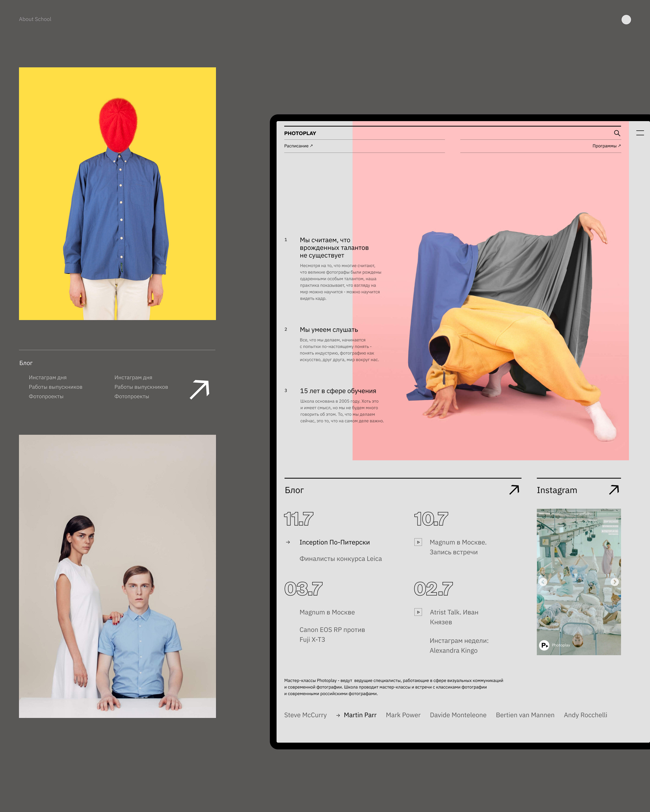Click date 02.7 heading

point(433,588)
